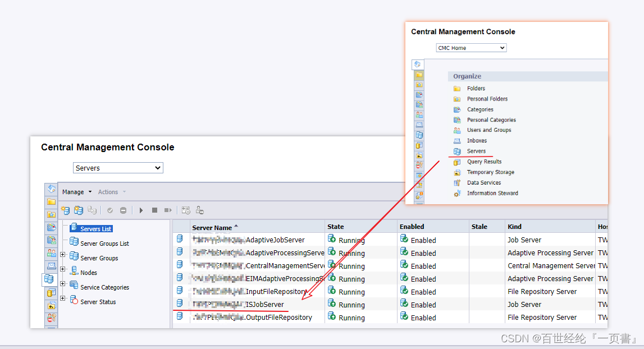Open Information Steward link under Organize
This screenshot has height=349, width=644.
[492, 193]
